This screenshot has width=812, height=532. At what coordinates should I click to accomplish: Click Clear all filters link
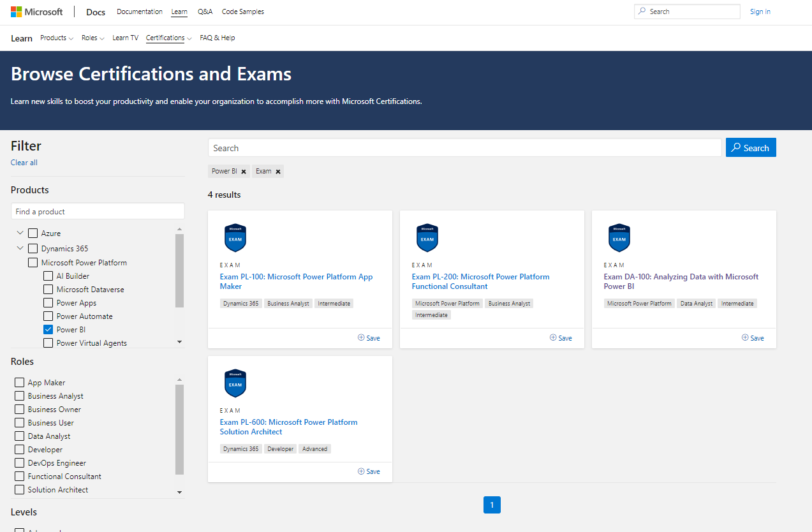pos(24,163)
